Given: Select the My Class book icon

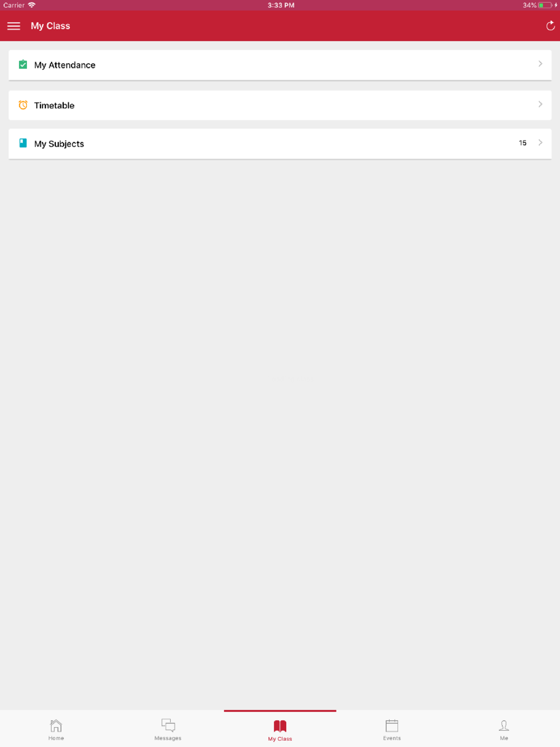Looking at the screenshot, I should coord(280,726).
